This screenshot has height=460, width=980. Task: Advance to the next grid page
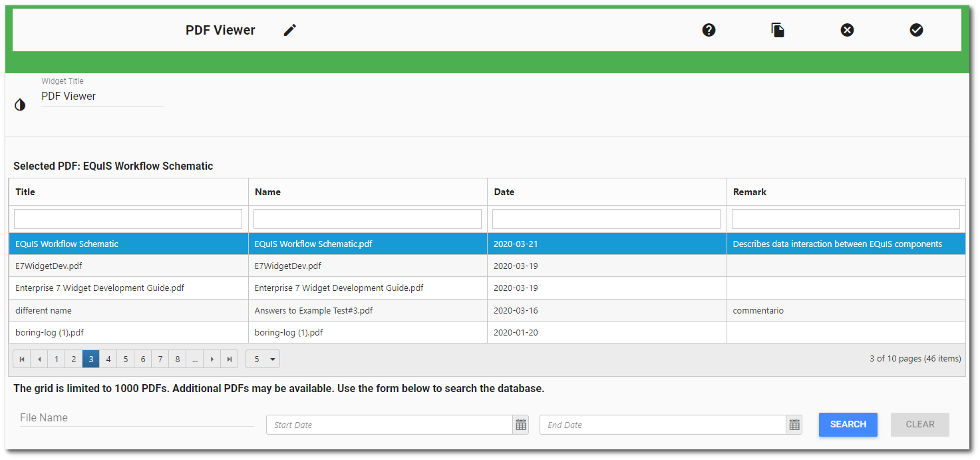point(212,359)
